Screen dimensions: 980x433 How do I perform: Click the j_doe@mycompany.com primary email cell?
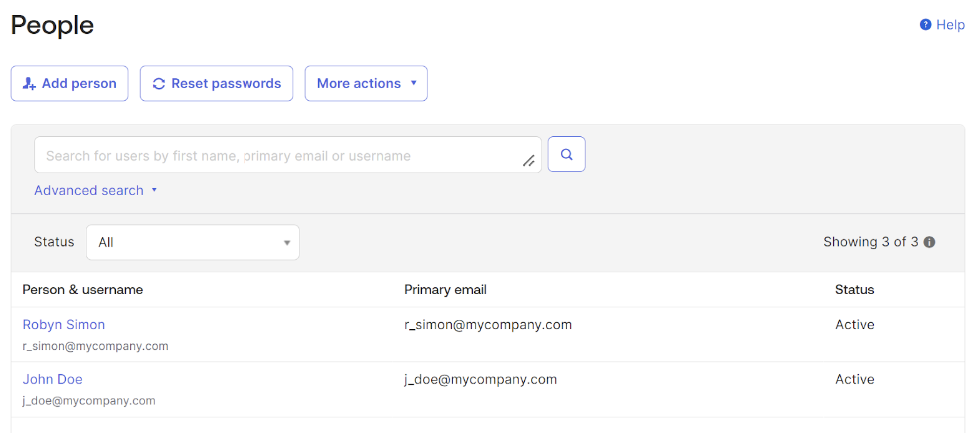click(480, 380)
